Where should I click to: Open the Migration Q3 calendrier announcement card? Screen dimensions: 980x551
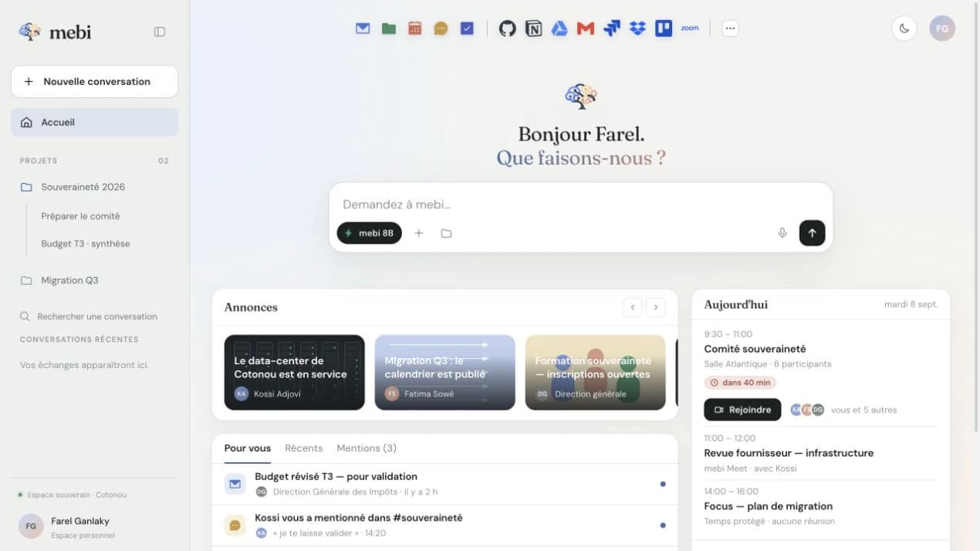(x=444, y=372)
